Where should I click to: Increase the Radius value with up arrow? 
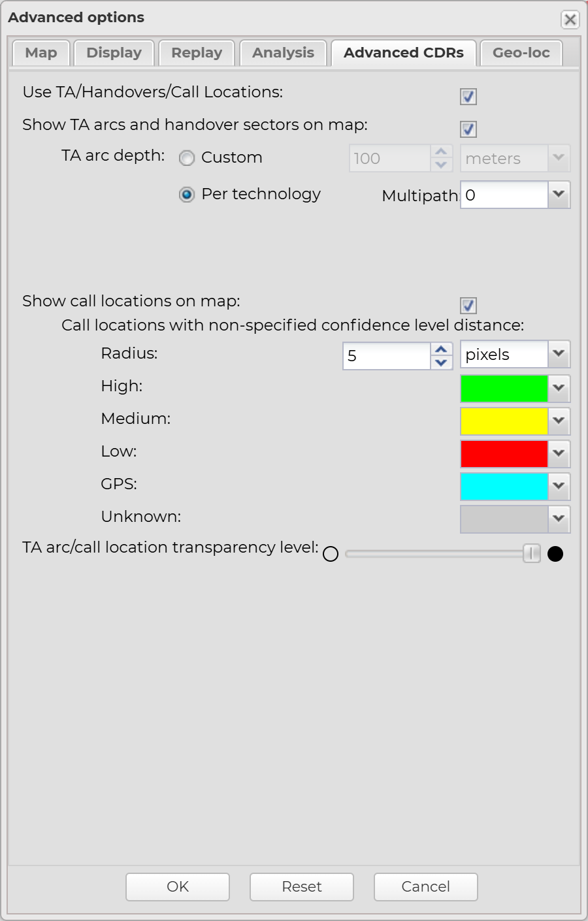coord(441,349)
